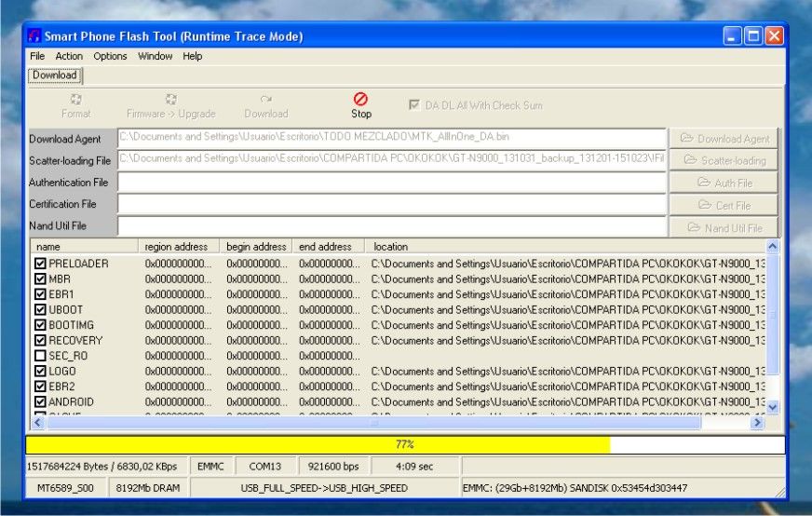Click the partition list scroll up arrow

772,247
